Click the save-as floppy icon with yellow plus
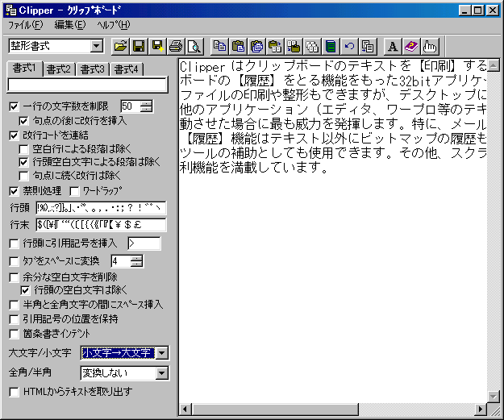Viewport: 504px width, 420px height. point(157,47)
